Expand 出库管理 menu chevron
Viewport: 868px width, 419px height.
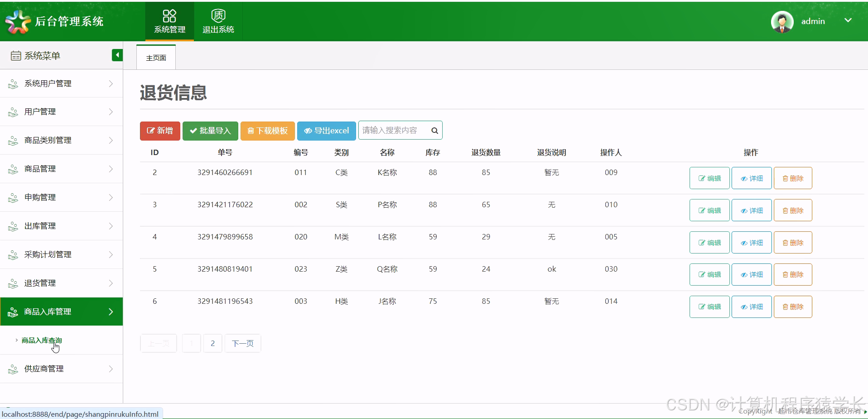[x=111, y=226]
